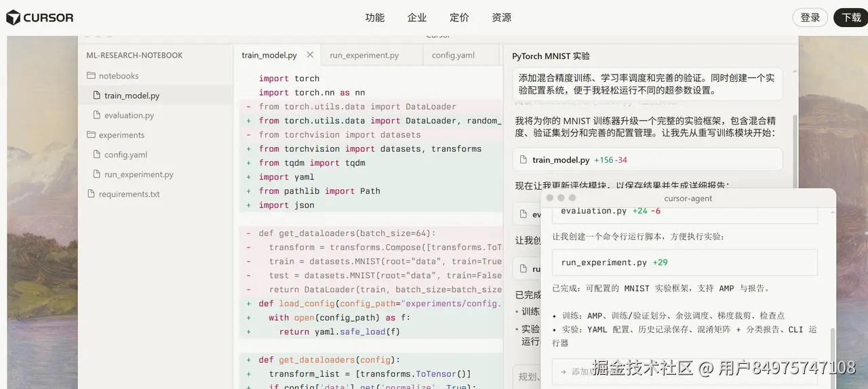
Task: Switch to the train_model.py tab
Action: pyautogui.click(x=269, y=56)
